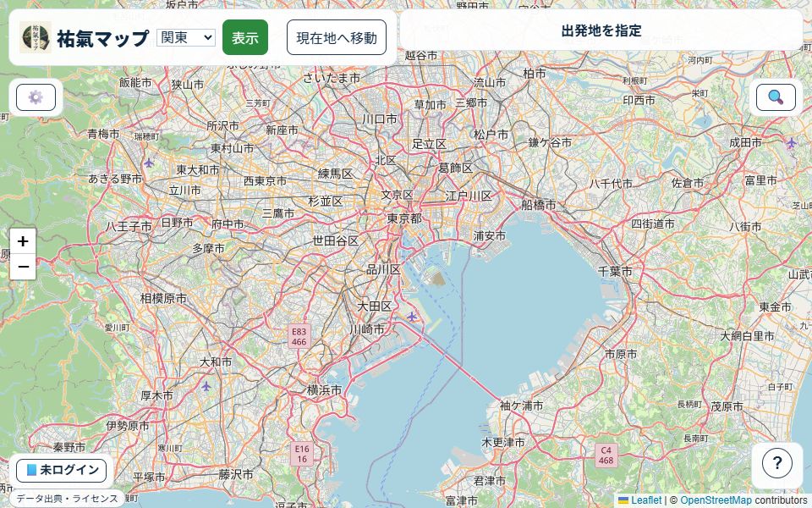Open the magnifier search button
The height and width of the screenshot is (508, 812).
(776, 97)
